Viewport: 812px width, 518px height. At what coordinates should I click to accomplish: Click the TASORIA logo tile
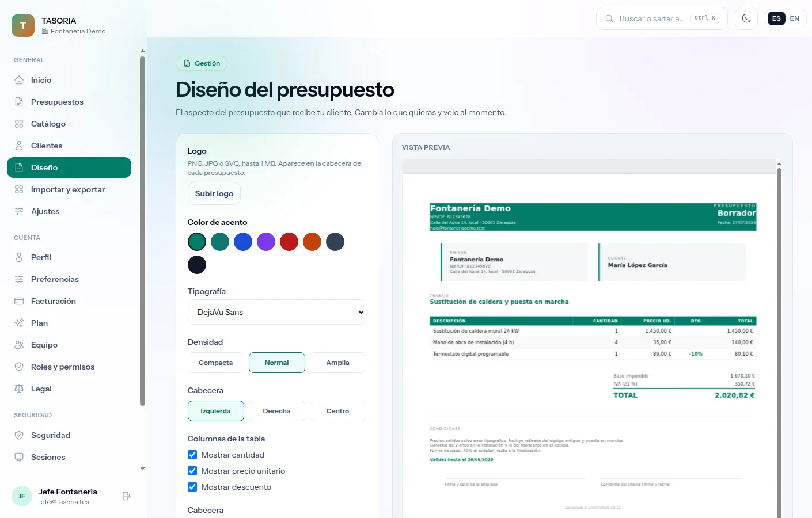pos(23,25)
